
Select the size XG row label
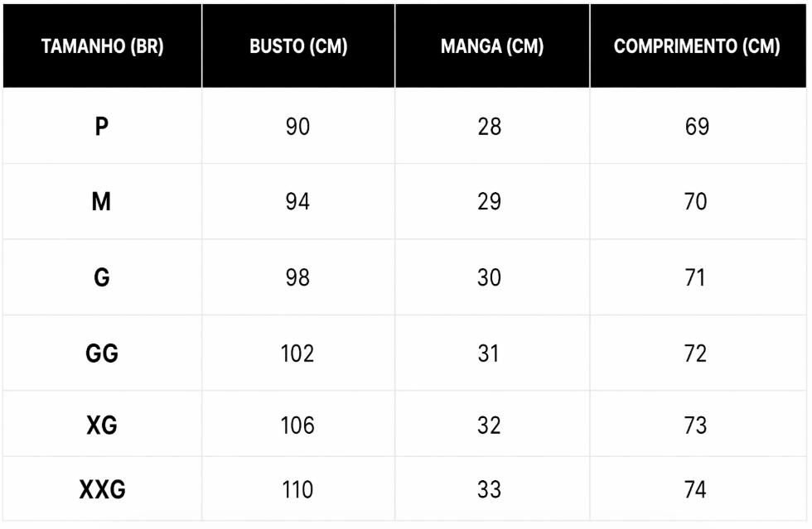click(102, 426)
